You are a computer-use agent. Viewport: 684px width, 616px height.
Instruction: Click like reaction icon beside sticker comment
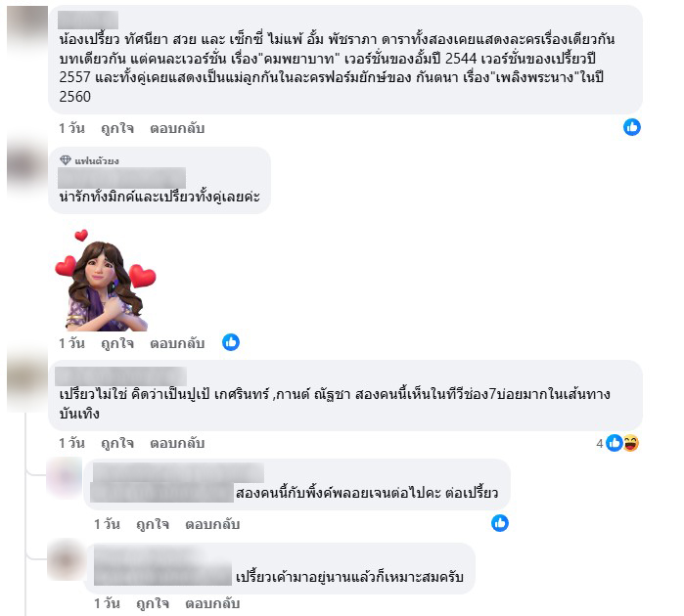[231, 342]
